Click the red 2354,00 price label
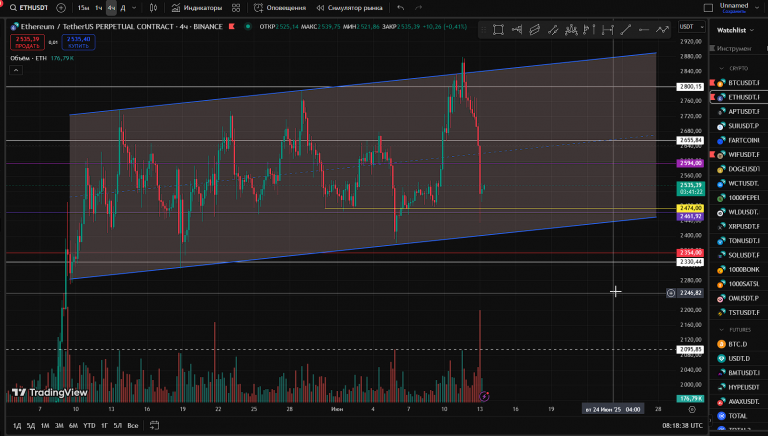The height and width of the screenshot is (436, 768). coord(690,253)
